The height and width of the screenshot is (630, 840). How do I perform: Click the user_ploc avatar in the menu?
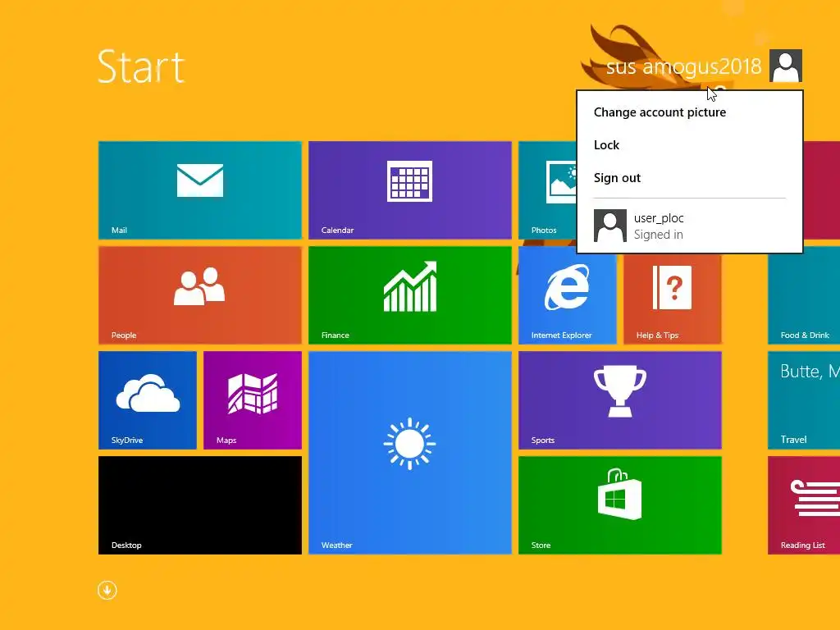610,226
